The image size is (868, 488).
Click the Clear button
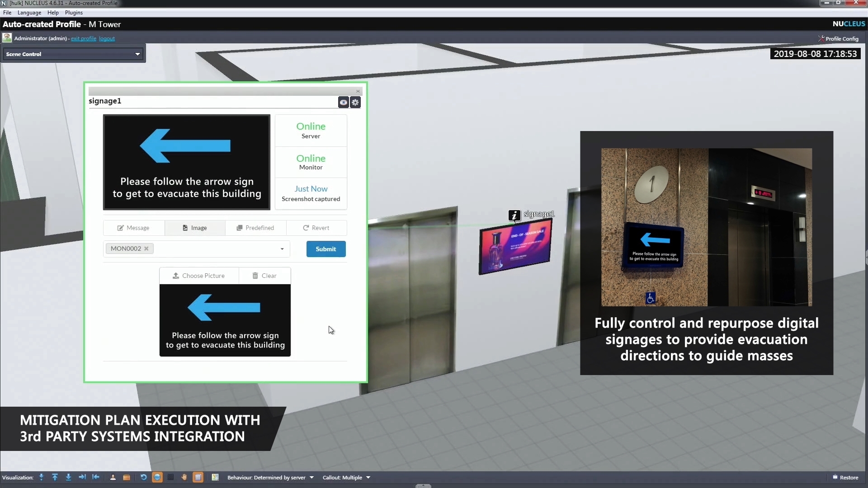265,276
